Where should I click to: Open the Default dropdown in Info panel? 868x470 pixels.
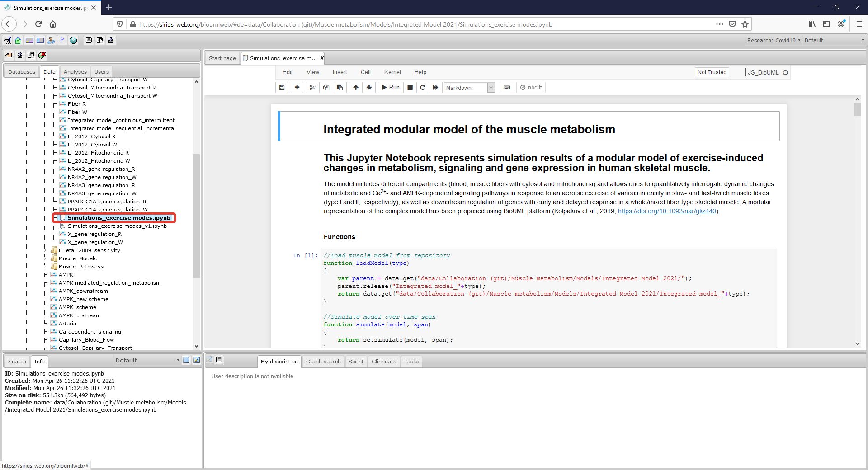click(147, 360)
